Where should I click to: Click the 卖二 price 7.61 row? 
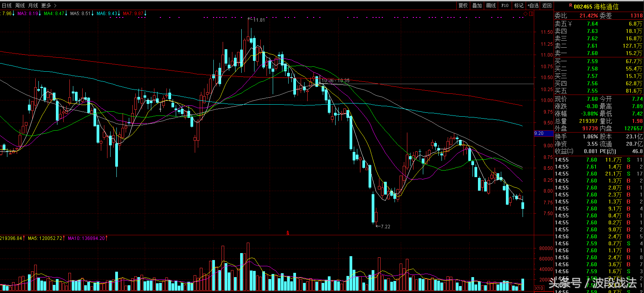click(x=599, y=46)
